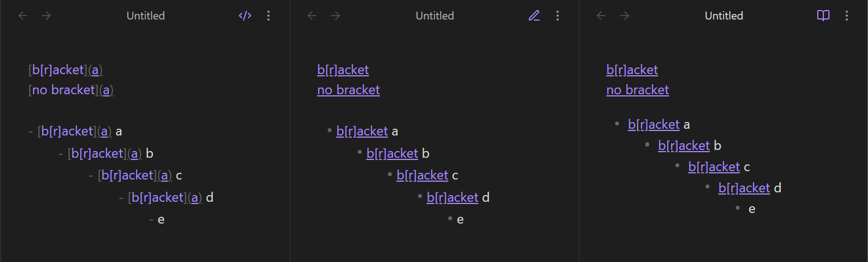This screenshot has height=262, width=868.
Task: Open top 'b[r]acket' link in right pane
Action: tap(632, 70)
